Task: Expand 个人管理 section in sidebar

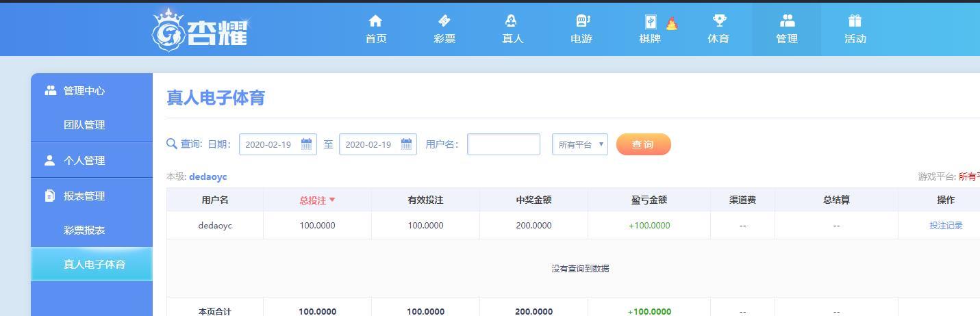Action: pyautogui.click(x=84, y=161)
